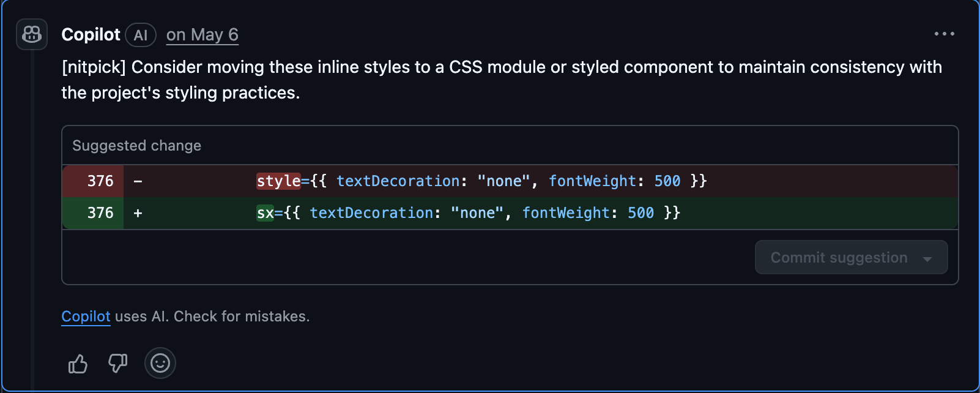
Task: Follow the blue Copilot link in the disclaimer
Action: 86,316
